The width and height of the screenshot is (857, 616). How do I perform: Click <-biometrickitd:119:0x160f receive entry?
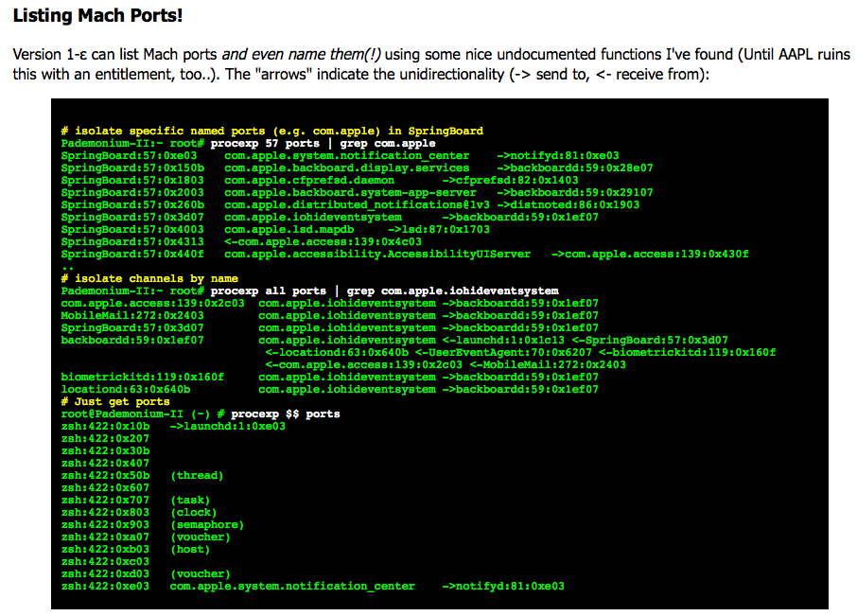pos(687,353)
